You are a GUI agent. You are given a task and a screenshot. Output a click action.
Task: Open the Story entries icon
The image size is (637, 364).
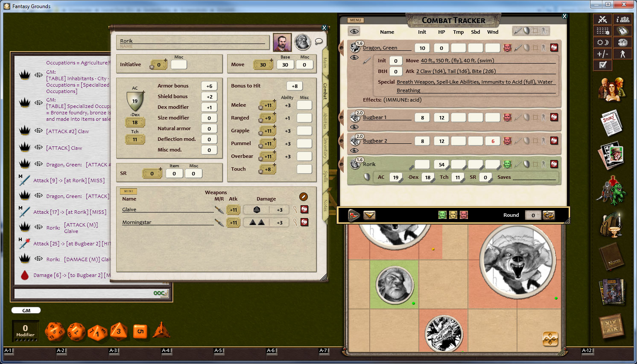pos(611,123)
